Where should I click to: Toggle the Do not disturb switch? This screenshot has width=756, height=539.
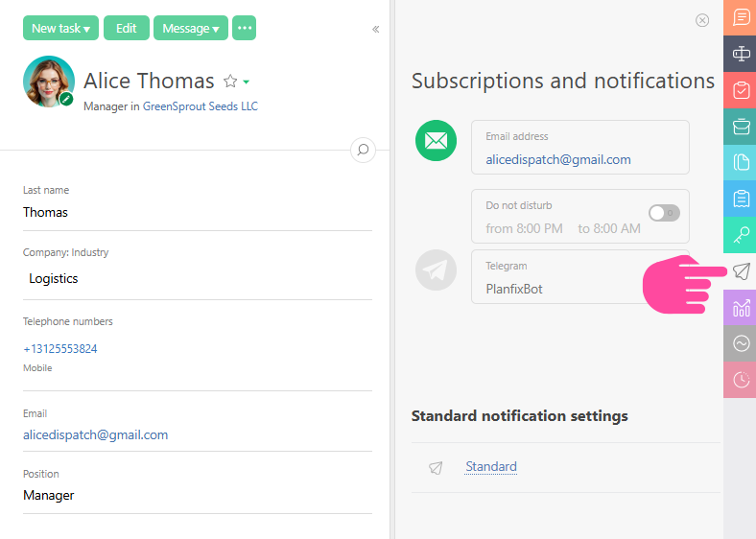664,213
